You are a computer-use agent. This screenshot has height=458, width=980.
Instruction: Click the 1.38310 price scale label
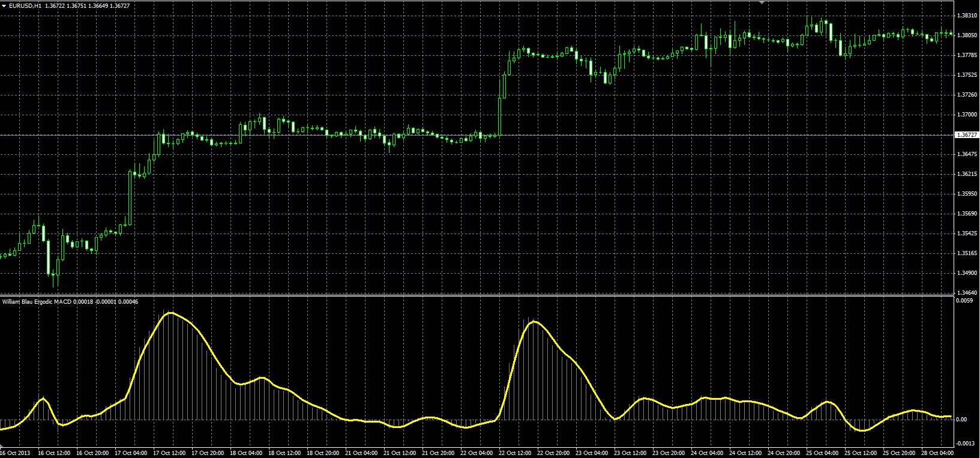coord(967,16)
